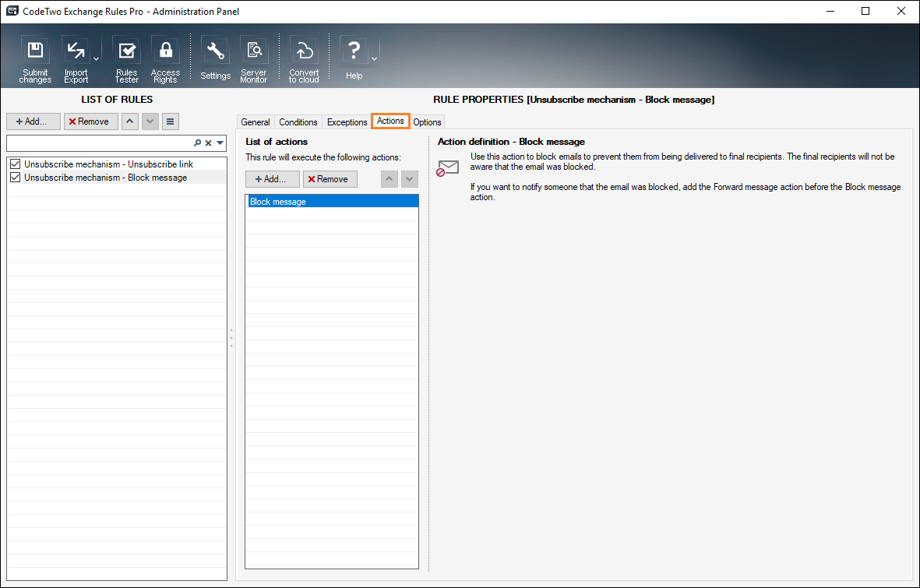Clear the rules search filter
The width and height of the screenshot is (920, 588).
coord(208,143)
